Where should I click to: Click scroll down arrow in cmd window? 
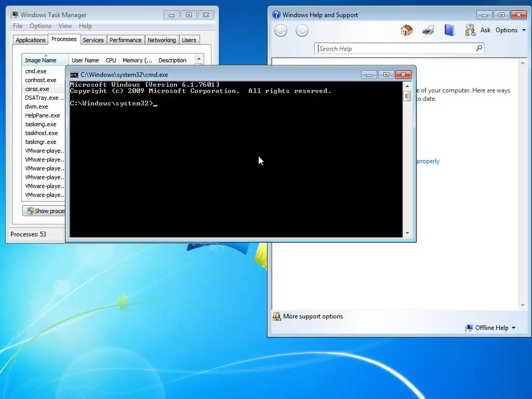[x=407, y=233]
